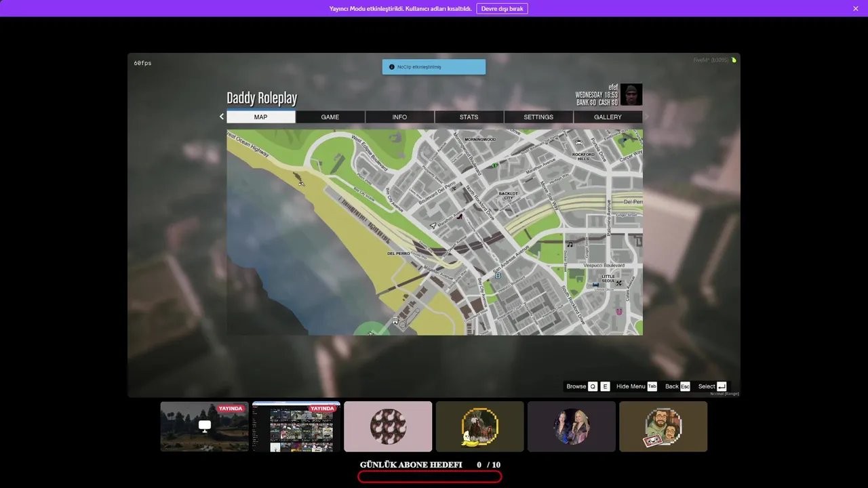Dismiss the Streamer Mode banner with the X

(x=856, y=9)
